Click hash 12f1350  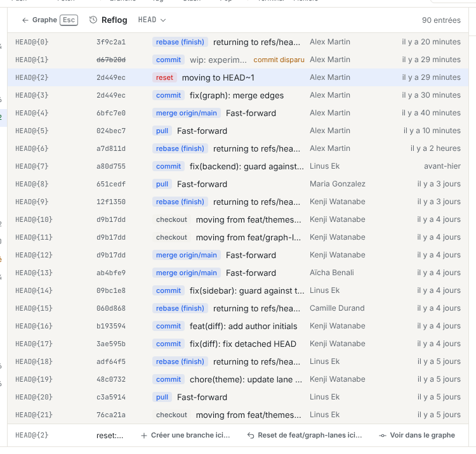coord(111,202)
